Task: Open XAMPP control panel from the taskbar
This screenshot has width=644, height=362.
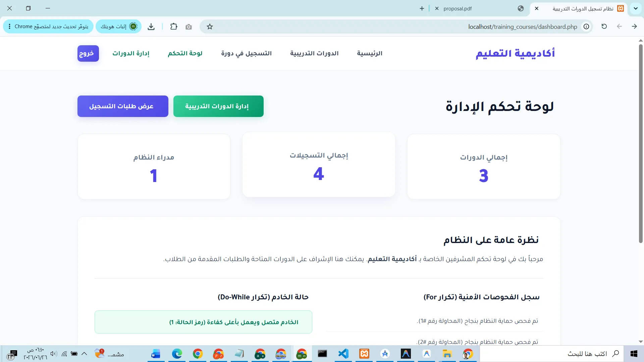Action: point(364,354)
